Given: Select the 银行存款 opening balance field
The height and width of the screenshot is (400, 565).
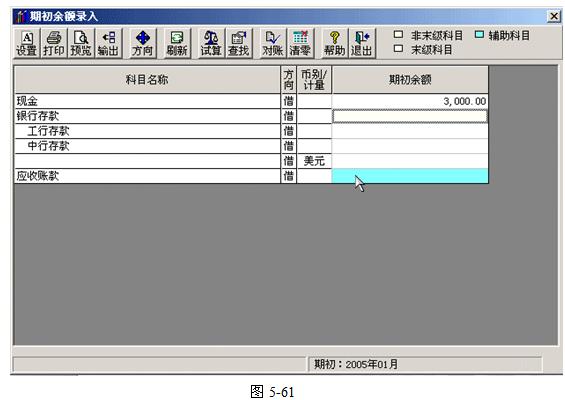Looking at the screenshot, I should pyautogui.click(x=410, y=116).
